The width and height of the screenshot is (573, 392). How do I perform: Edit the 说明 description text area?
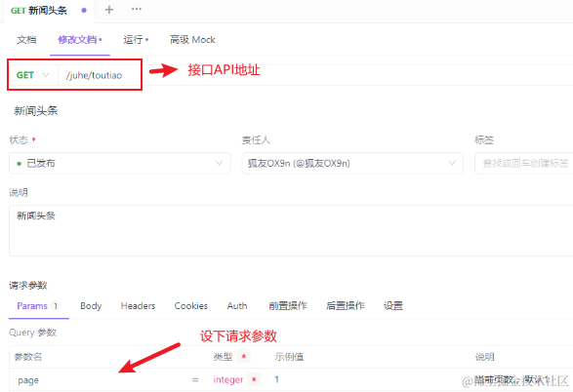(291, 230)
